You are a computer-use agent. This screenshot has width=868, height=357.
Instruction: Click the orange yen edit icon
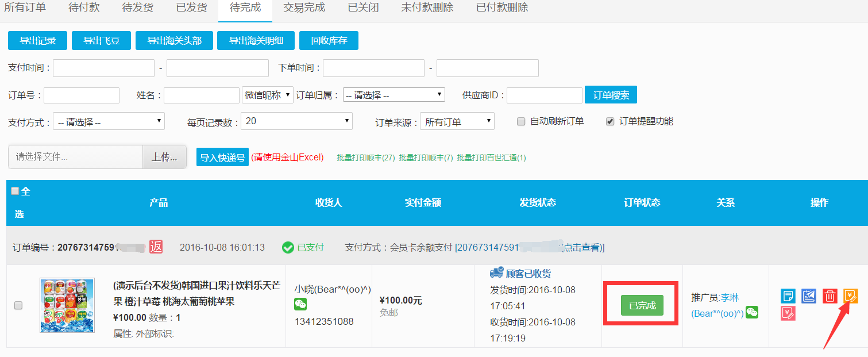(850, 296)
